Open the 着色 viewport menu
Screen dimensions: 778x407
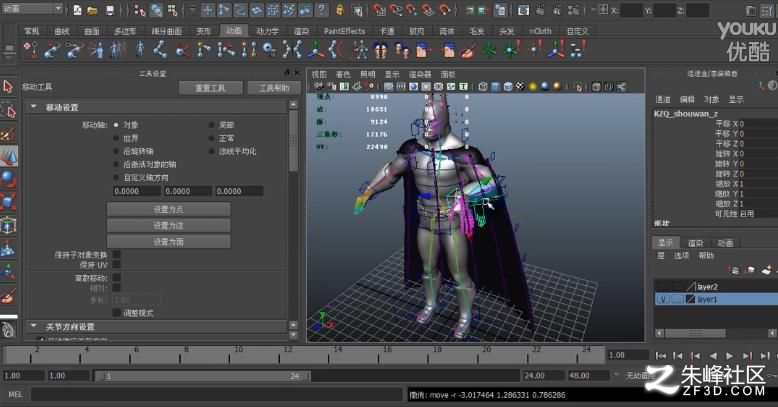(343, 74)
